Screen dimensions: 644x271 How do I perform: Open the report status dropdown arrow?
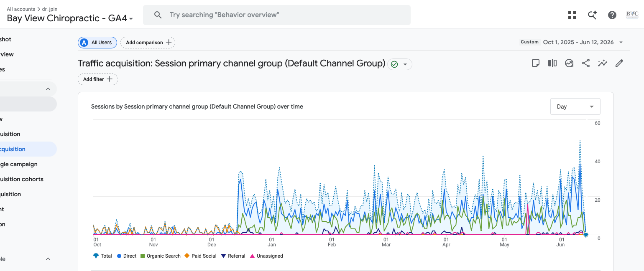[405, 64]
